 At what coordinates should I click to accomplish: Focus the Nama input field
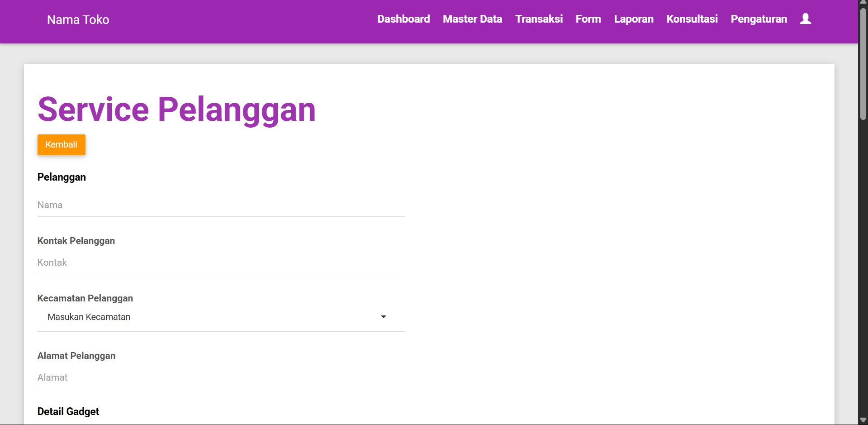coord(221,205)
